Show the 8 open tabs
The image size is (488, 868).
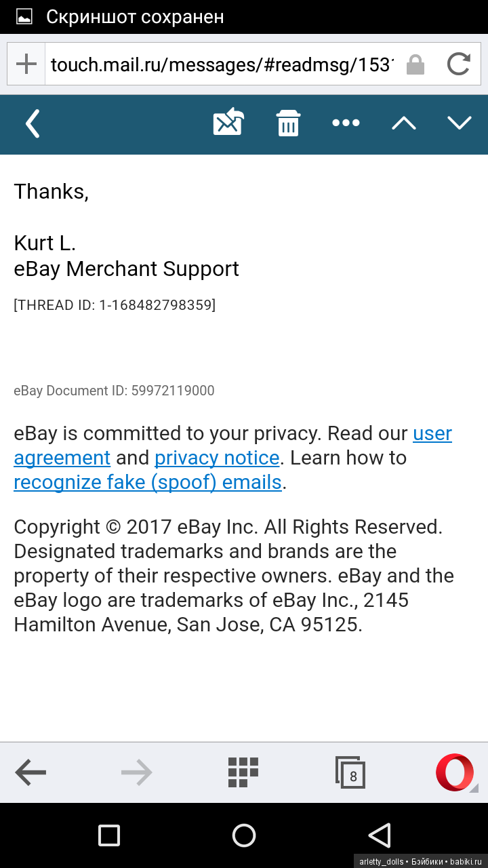[x=350, y=772]
